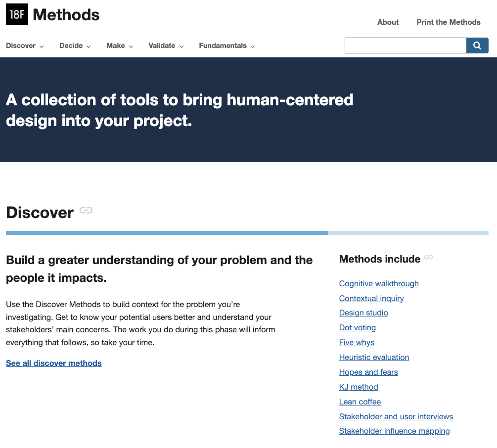Image resolution: width=497 pixels, height=448 pixels.
Task: Open See all discover methods
Action: [53, 363]
